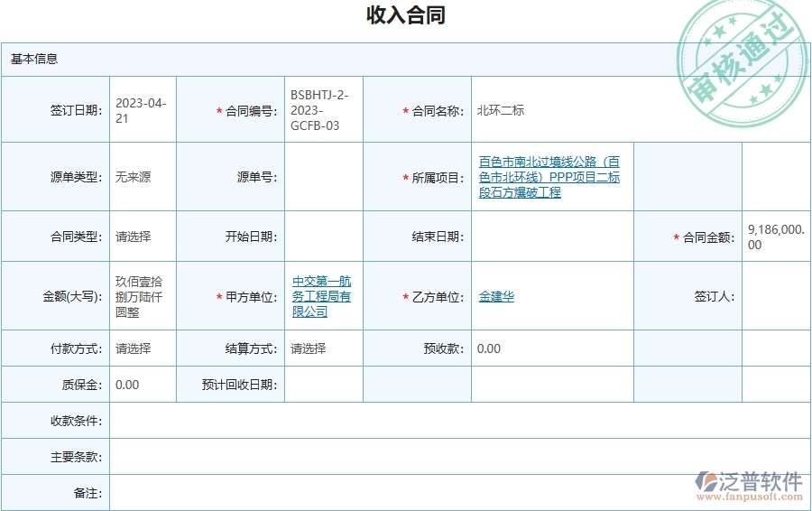Open the 结算方式 请选择 dropdown

(x=309, y=348)
